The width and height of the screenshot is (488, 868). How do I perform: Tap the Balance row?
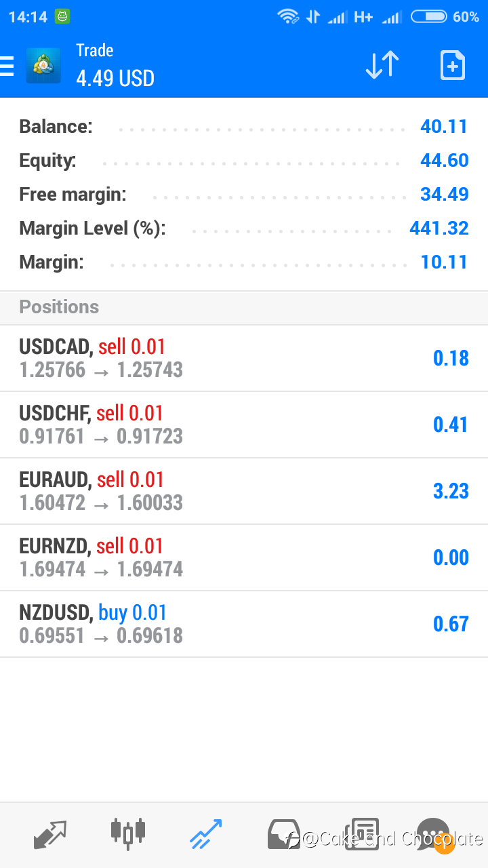click(244, 127)
